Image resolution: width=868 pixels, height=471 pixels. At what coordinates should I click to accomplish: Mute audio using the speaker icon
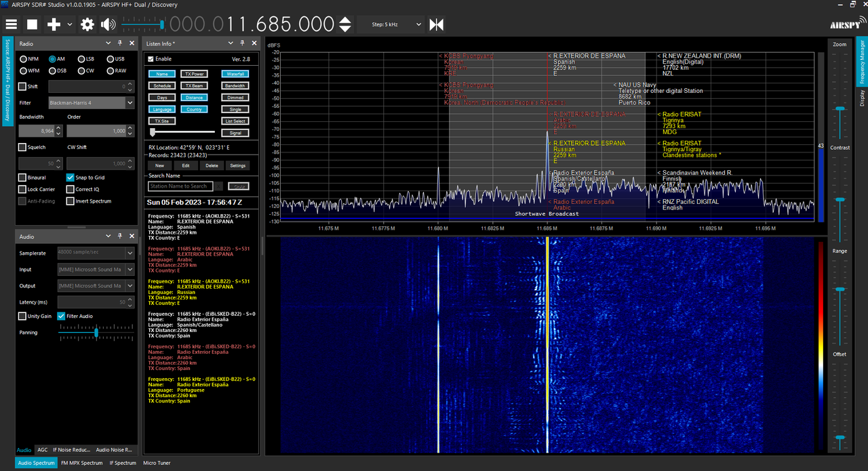[x=108, y=24]
